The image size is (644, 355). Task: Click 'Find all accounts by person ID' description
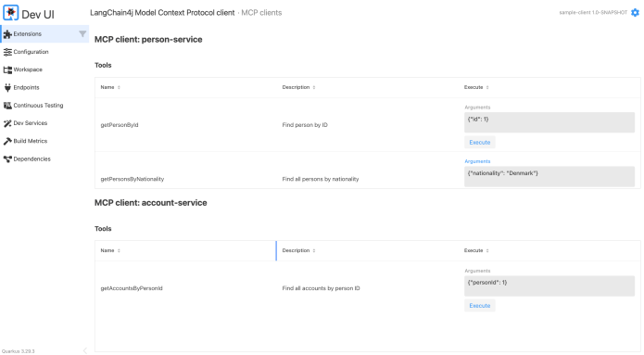[321, 288]
